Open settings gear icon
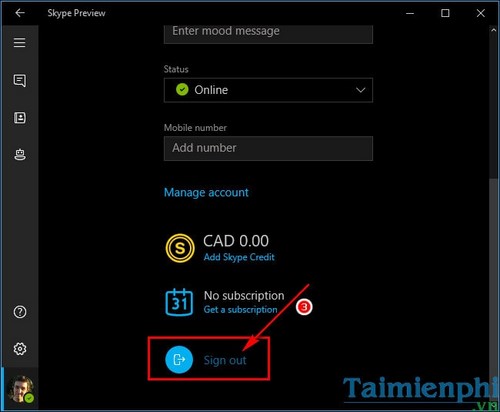 (x=20, y=349)
